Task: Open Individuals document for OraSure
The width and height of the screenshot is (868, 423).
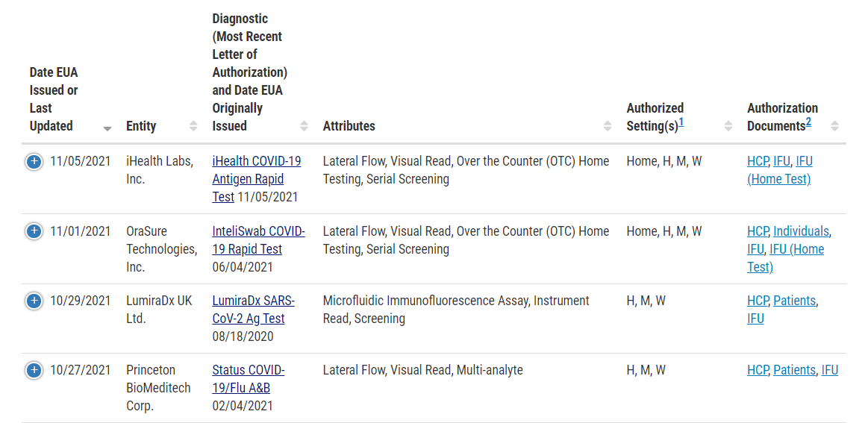Action: [x=801, y=231]
